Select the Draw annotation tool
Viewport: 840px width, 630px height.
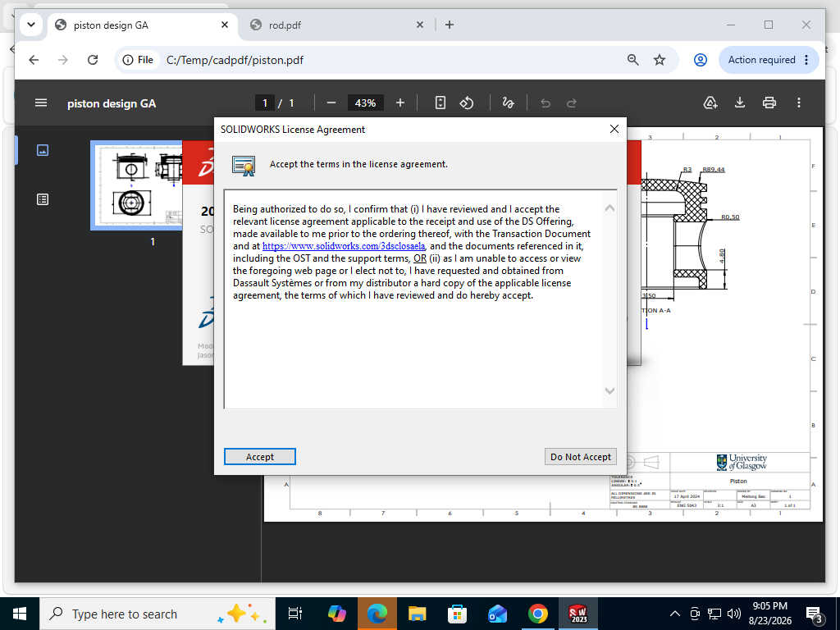coord(508,103)
